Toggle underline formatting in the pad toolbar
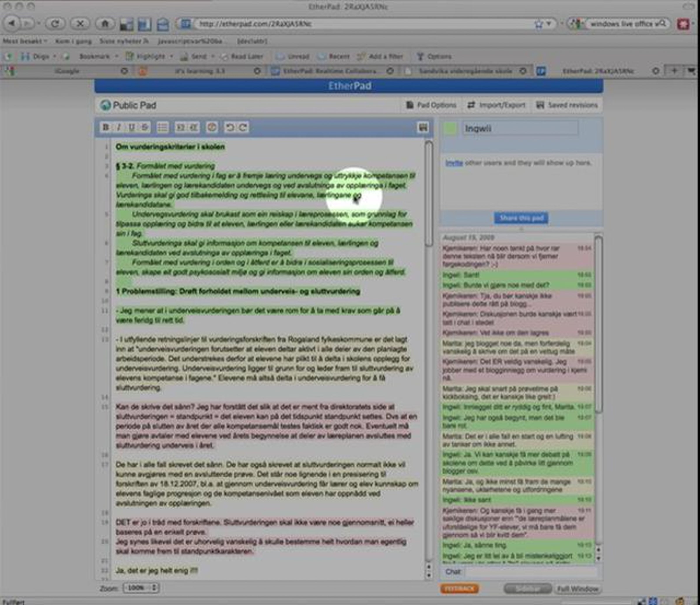 tap(132, 127)
